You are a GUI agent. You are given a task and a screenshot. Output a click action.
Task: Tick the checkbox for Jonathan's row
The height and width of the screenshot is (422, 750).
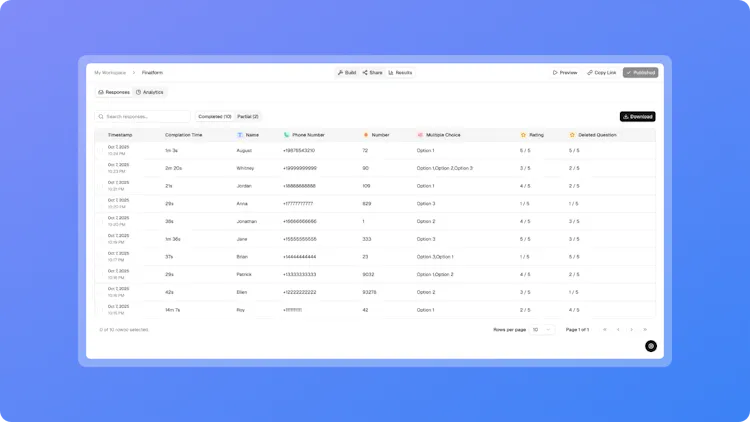click(x=101, y=222)
